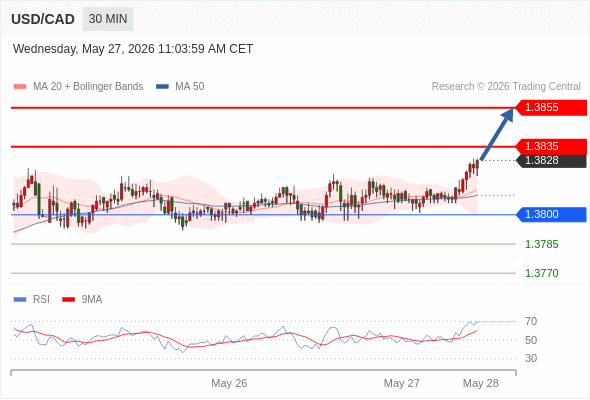Viewport: 590px width, 400px height.
Task: Click the red 1.3855 resistance price tag
Action: click(551, 108)
